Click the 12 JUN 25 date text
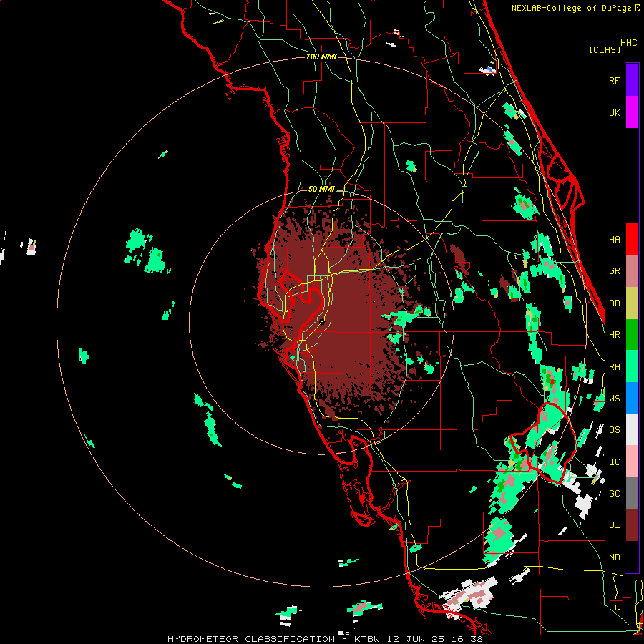The height and width of the screenshot is (644, 644). click(x=416, y=639)
